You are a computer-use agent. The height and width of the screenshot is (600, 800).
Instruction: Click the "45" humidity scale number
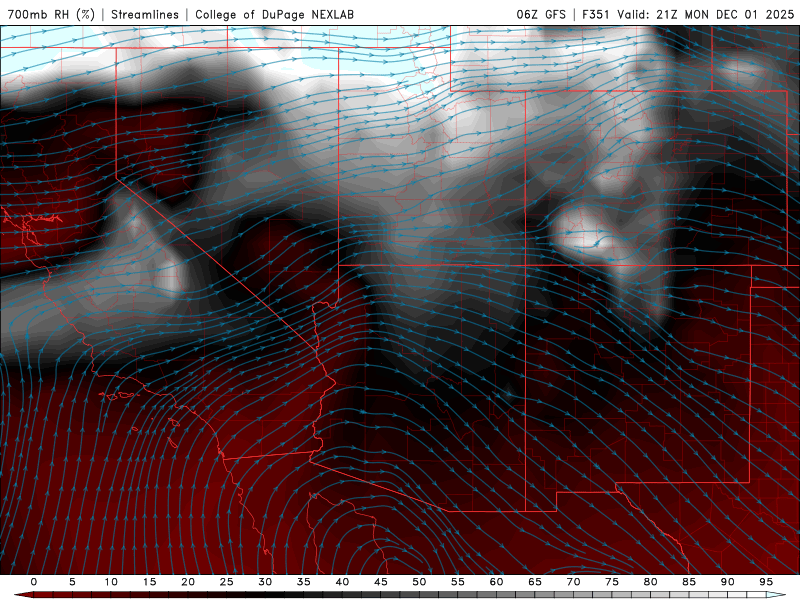click(381, 582)
